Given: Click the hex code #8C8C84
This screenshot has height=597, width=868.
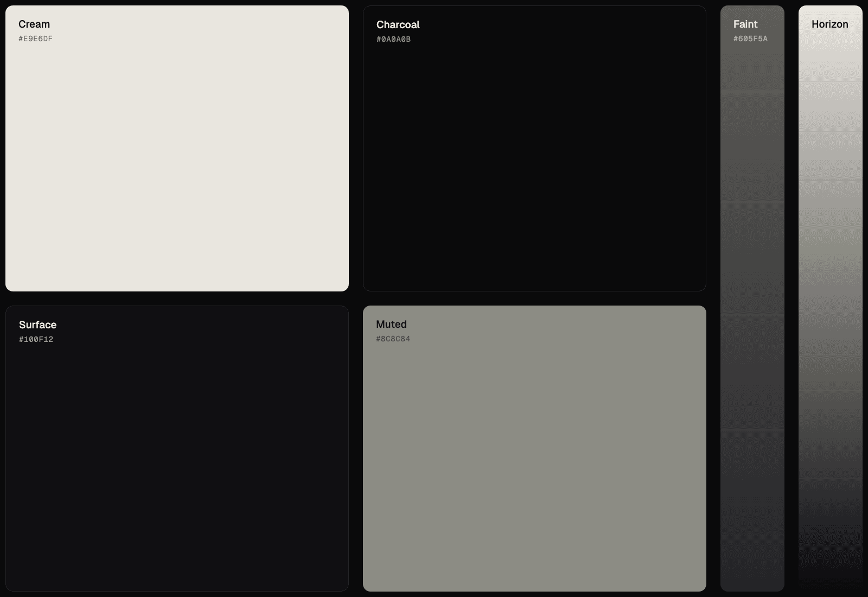Looking at the screenshot, I should (x=393, y=339).
